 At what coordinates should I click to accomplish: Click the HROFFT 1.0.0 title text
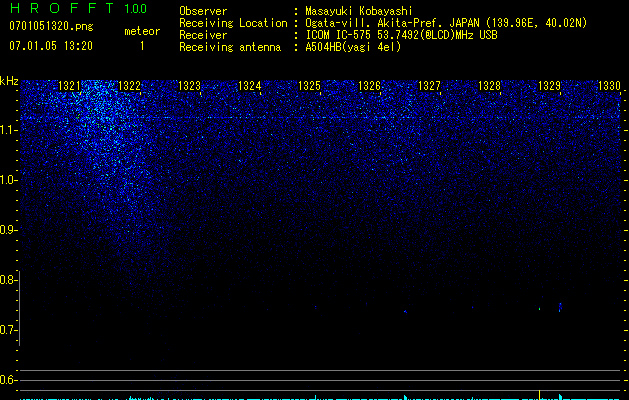(78, 8)
